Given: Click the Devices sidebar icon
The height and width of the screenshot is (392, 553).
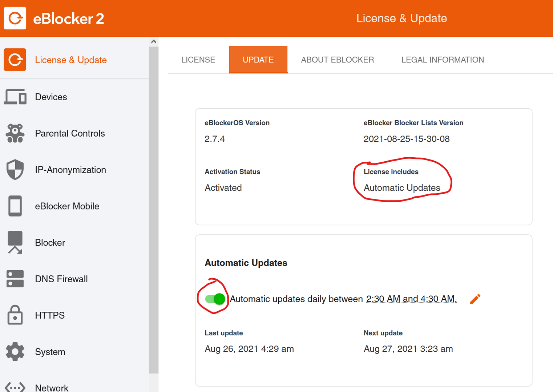Looking at the screenshot, I should 15,97.
